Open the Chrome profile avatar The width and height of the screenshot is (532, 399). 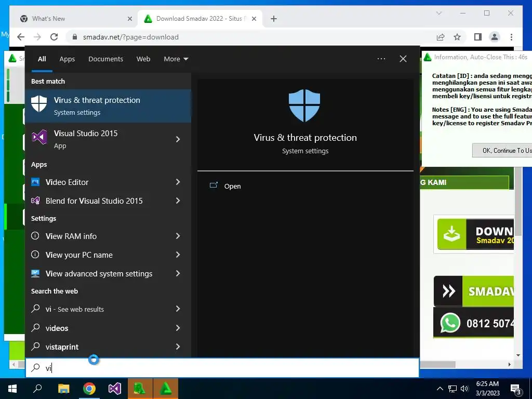495,37
